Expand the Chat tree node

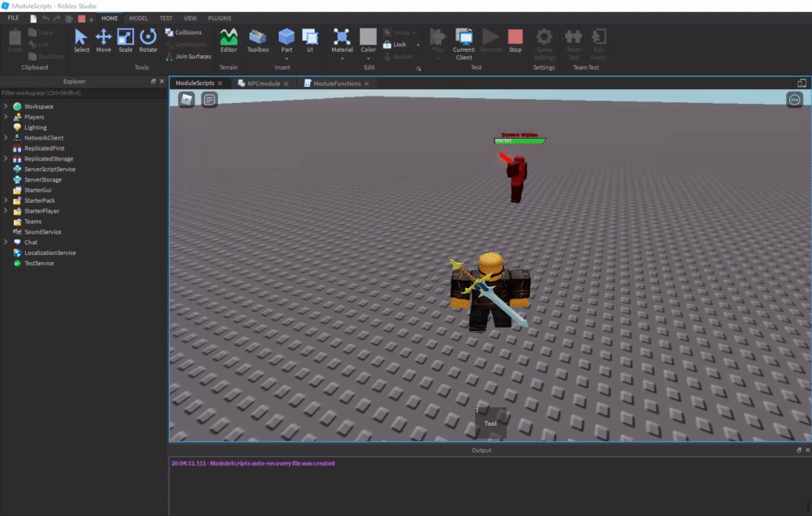pos(6,242)
